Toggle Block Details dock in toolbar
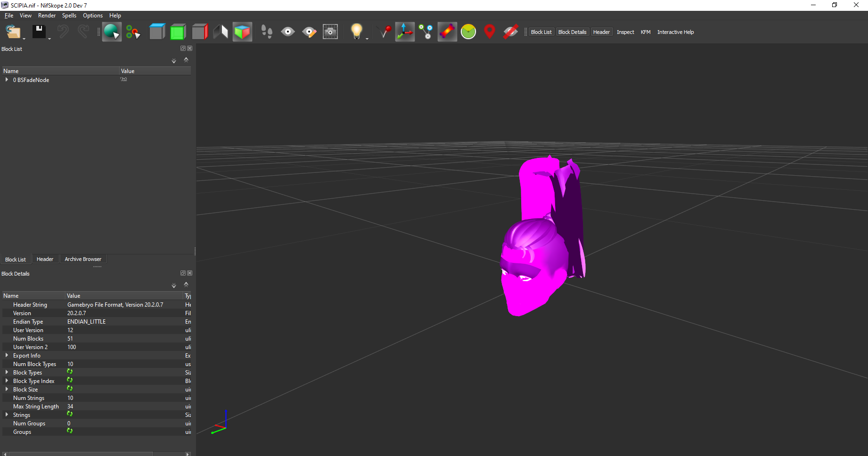Image resolution: width=868 pixels, height=456 pixels. [x=573, y=32]
